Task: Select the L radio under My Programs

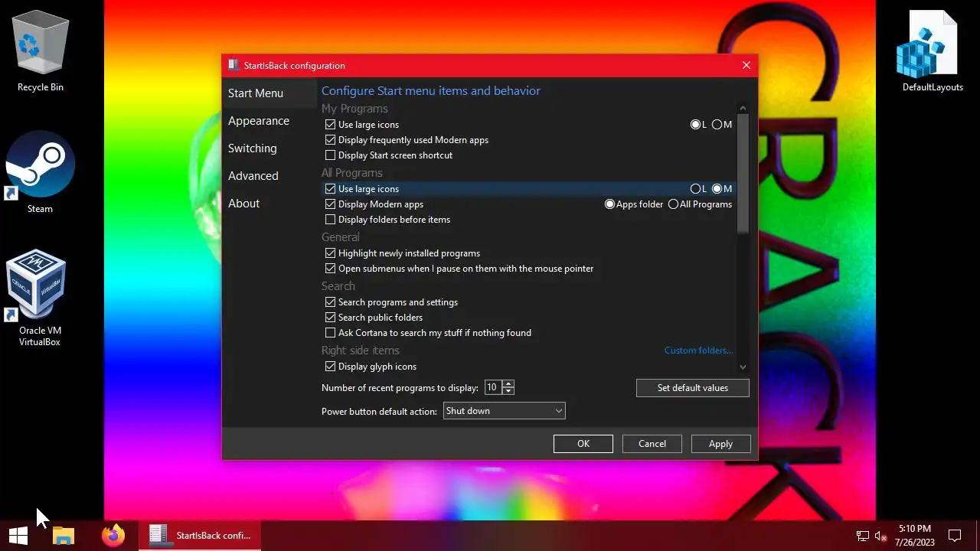Action: 695,125
